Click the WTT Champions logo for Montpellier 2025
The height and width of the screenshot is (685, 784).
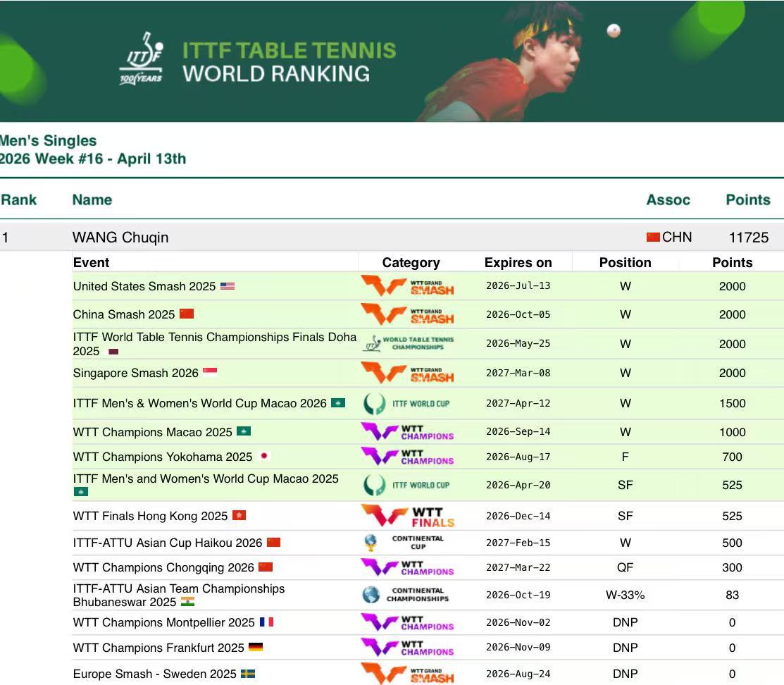tap(408, 622)
